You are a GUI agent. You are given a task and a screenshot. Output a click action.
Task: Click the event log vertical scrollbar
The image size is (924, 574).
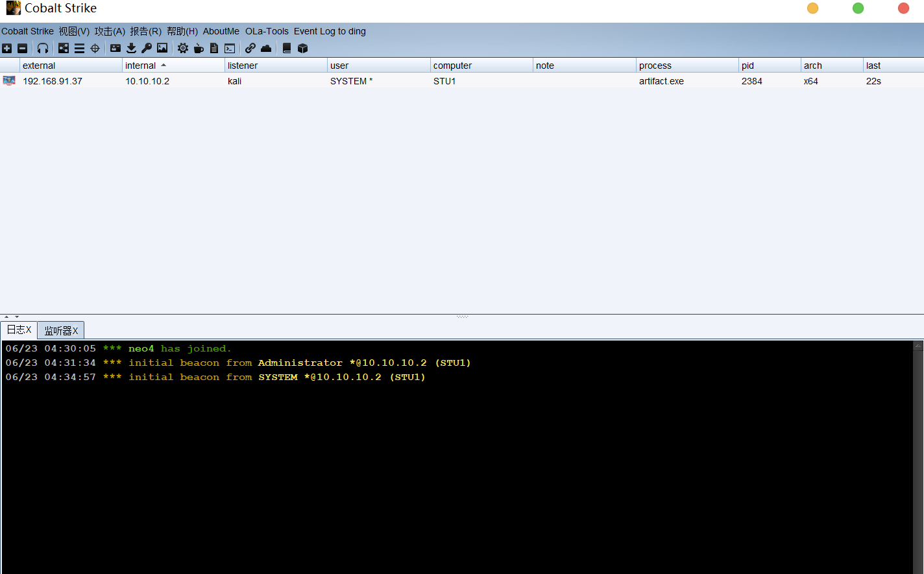[918, 457]
